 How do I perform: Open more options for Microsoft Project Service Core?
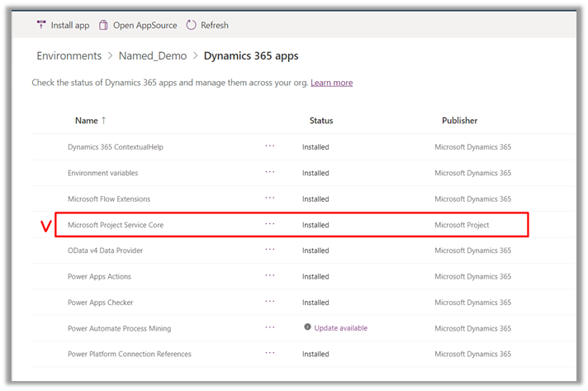(269, 224)
